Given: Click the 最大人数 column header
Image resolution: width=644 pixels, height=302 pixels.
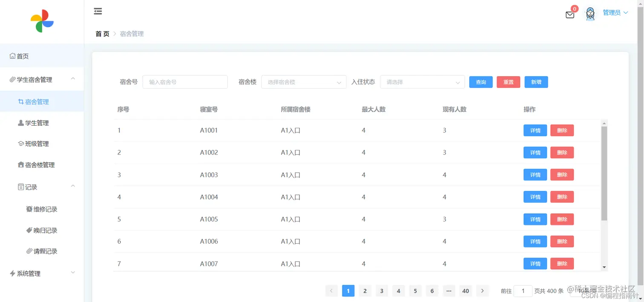Looking at the screenshot, I should [x=374, y=109].
